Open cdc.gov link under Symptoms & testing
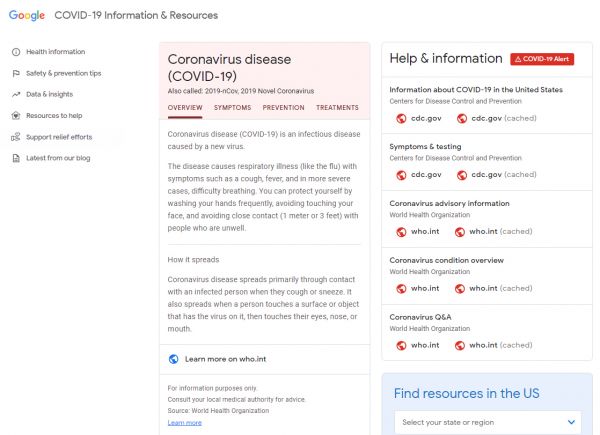 click(x=418, y=174)
